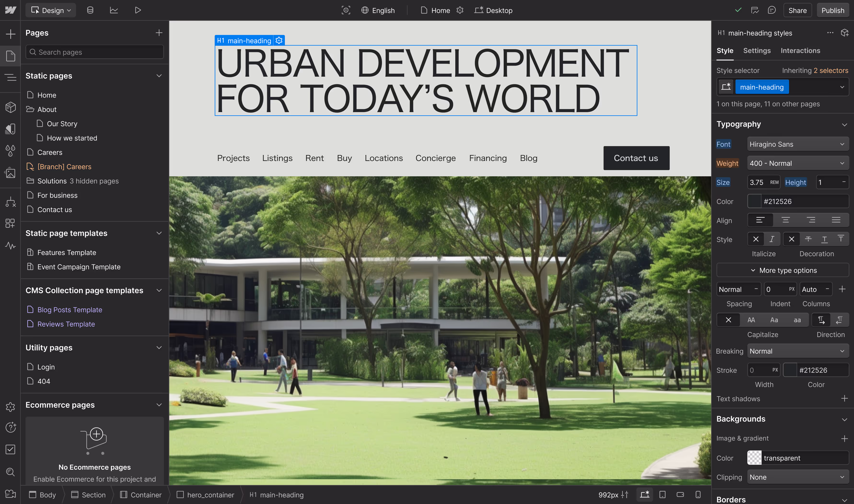This screenshot has width=854, height=504.
Task: Switch to tablet breakpoint icon
Action: click(x=662, y=494)
